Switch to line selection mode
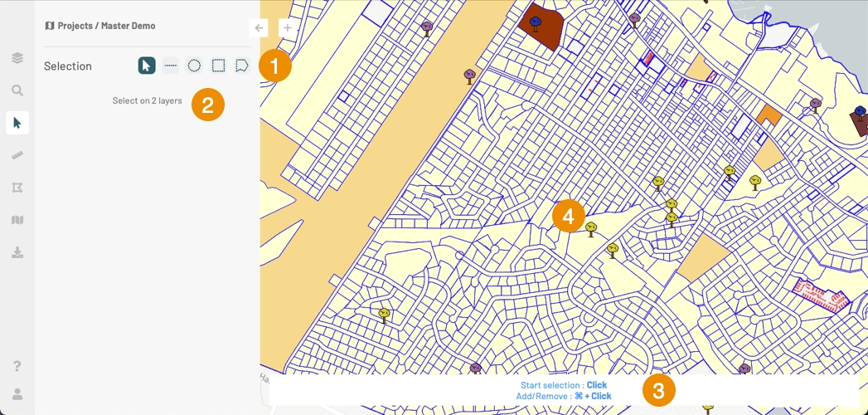This screenshot has width=868, height=415. click(171, 66)
